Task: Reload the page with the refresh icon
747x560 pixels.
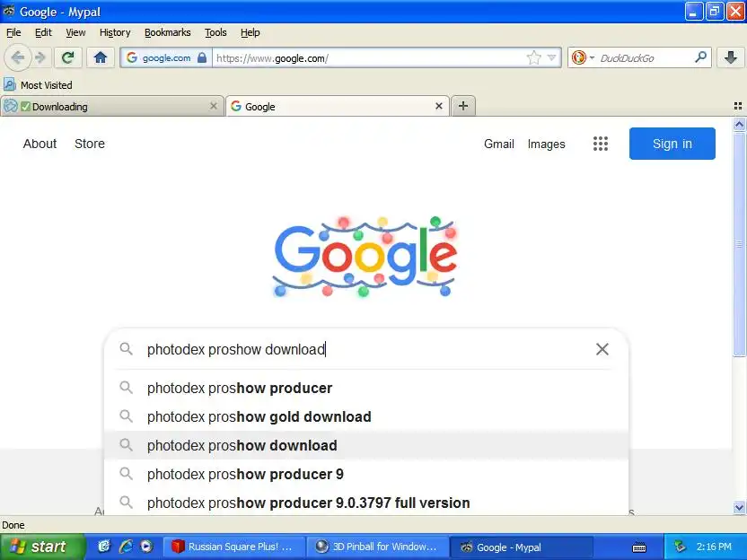Action: pos(68,57)
